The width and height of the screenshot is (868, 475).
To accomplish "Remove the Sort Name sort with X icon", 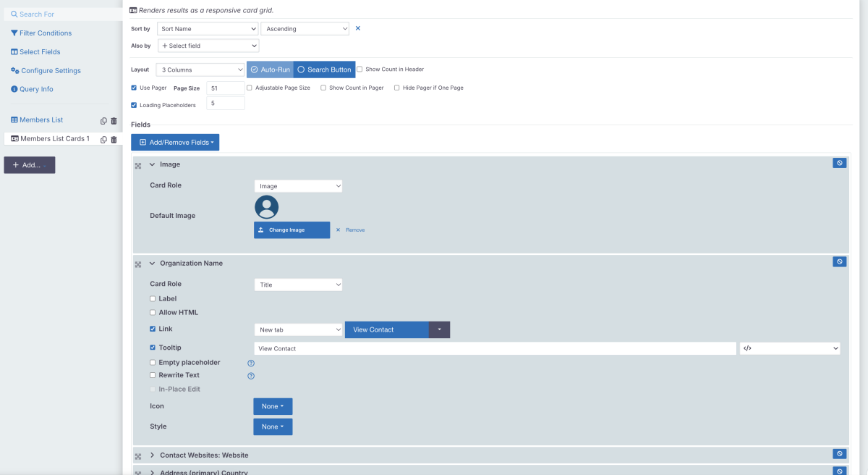I will tap(357, 28).
